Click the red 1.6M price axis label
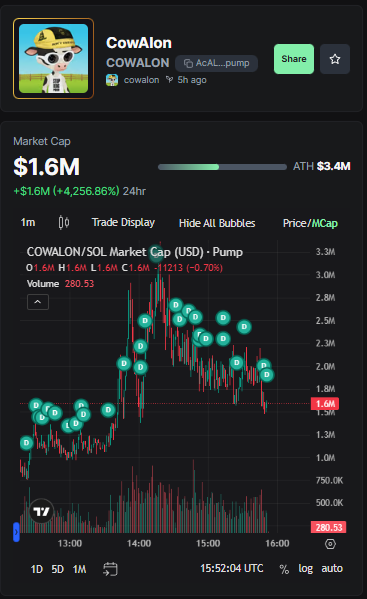367x599 pixels. pyautogui.click(x=325, y=404)
